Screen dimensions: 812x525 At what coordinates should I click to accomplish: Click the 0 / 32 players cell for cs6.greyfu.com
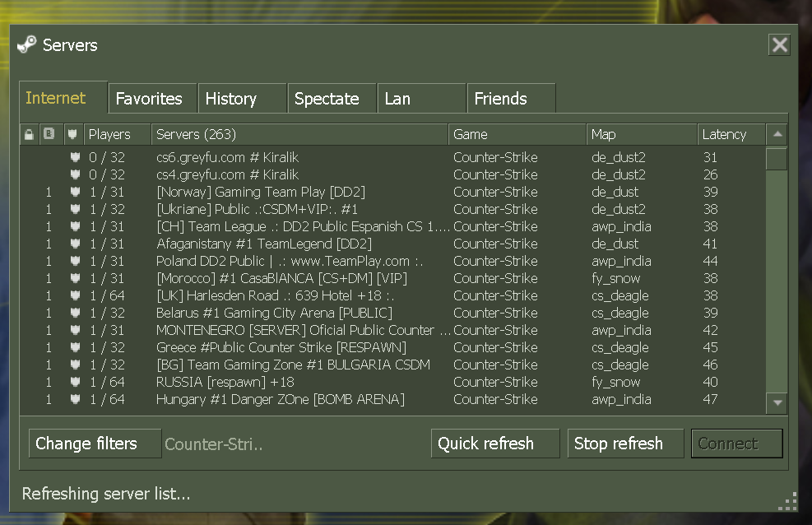point(107,157)
